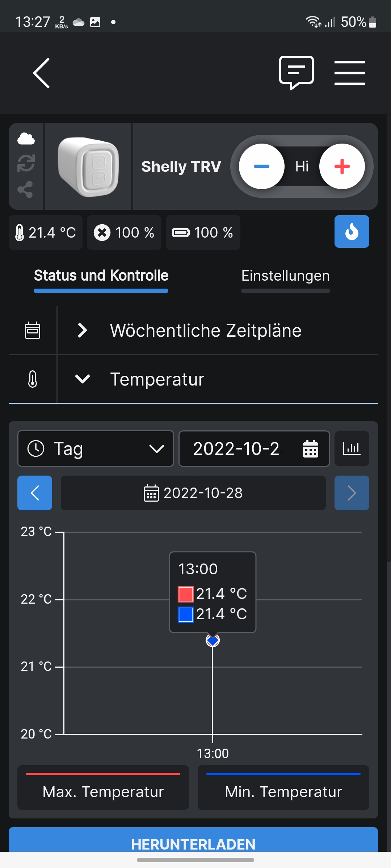The image size is (391, 868).
Task: Tap the sync refresh icon
Action: coord(26,163)
